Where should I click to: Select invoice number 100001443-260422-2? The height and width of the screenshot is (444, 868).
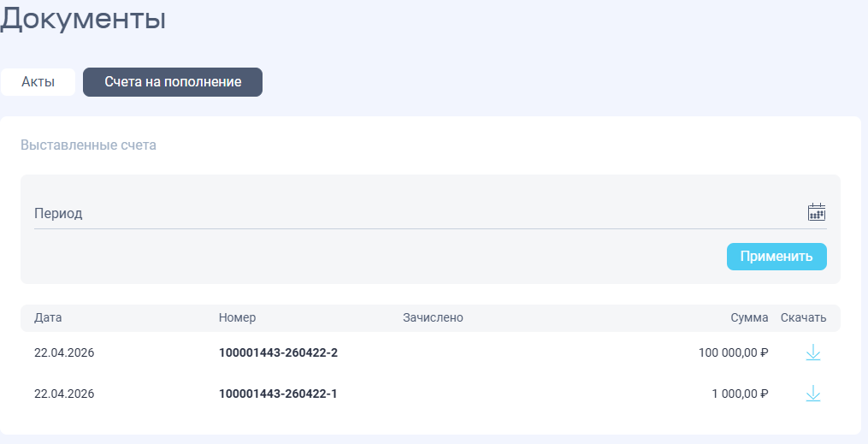(x=278, y=352)
